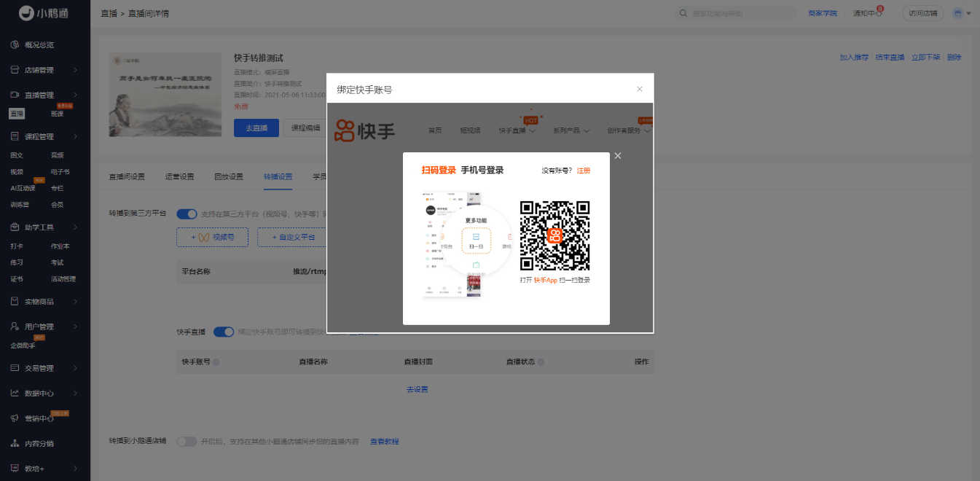Enable the 转播到小鹅通店铺 switch
The width and height of the screenshot is (980, 481).
(187, 442)
